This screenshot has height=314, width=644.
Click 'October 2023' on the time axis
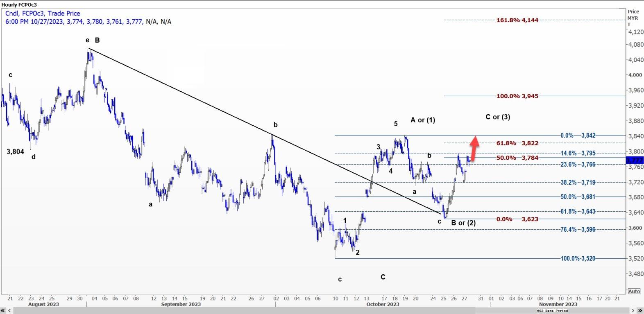point(383,304)
